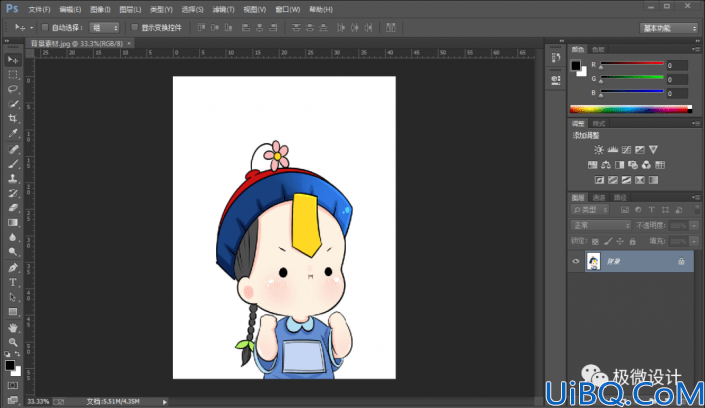Screen dimensions: 705x408
Task: Open the 填充 fill dropdown
Action: 694,242
